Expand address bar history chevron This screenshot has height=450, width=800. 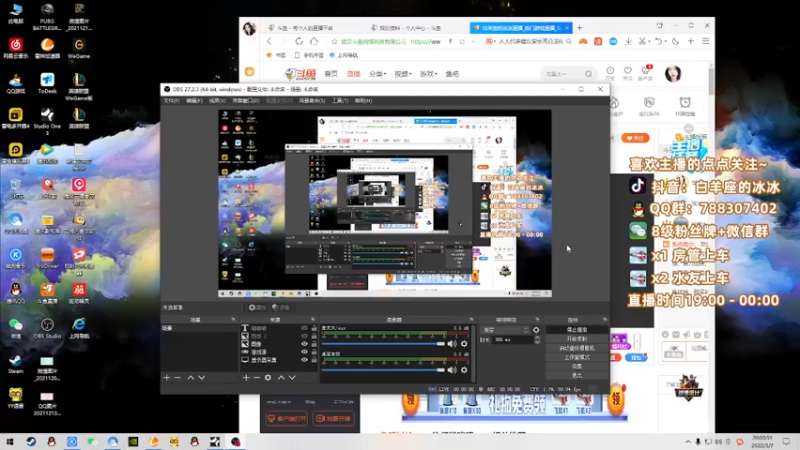tap(473, 41)
